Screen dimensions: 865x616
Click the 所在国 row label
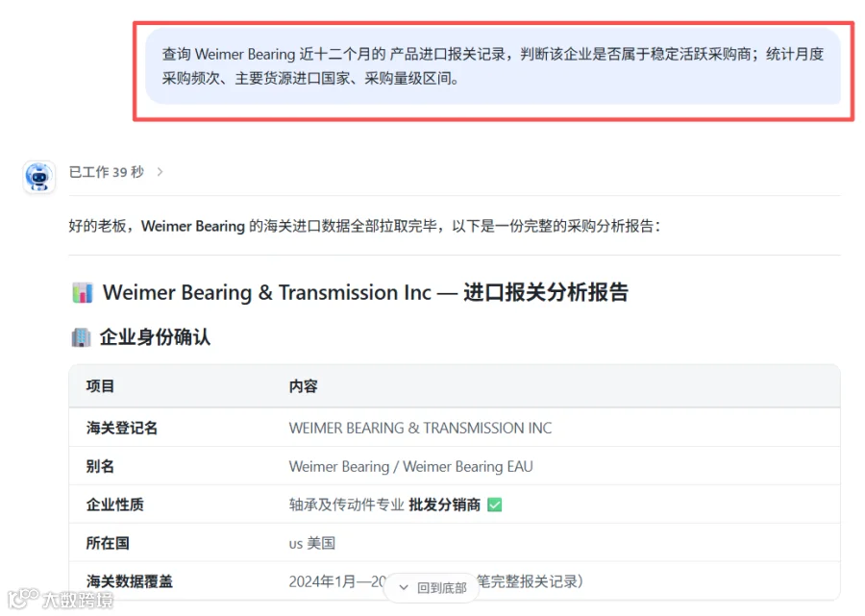[108, 543]
